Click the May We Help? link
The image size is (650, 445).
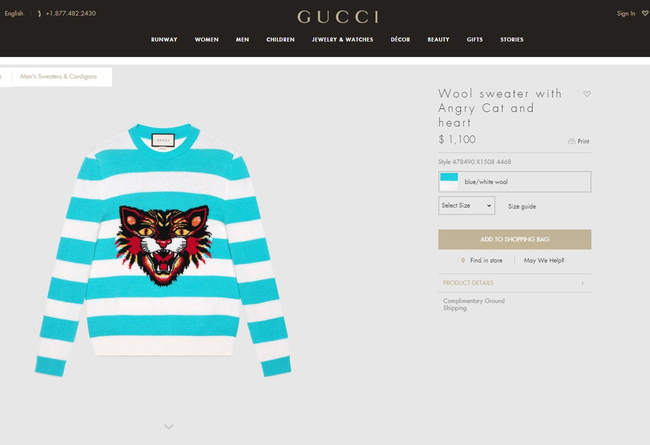pos(543,260)
